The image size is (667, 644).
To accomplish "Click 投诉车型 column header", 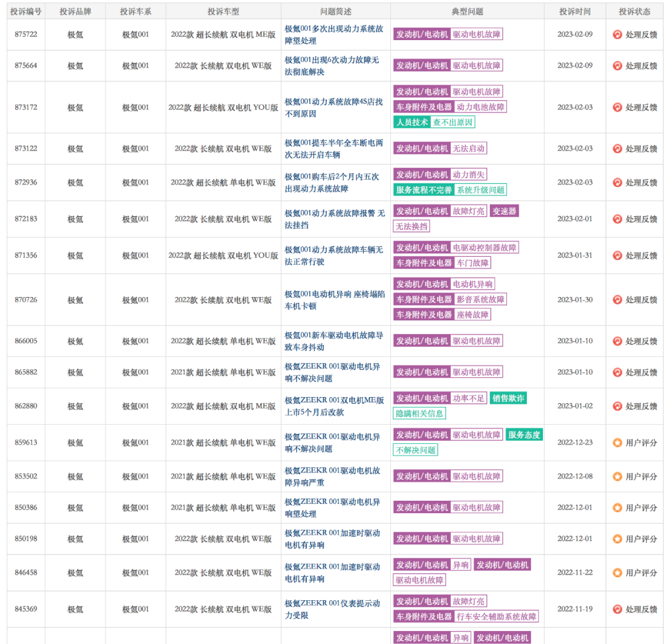I will pos(224,12).
